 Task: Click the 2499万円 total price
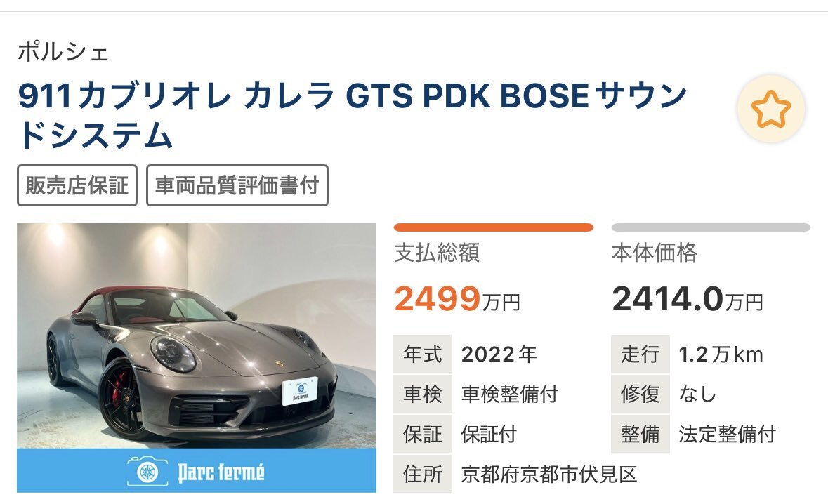click(457, 299)
